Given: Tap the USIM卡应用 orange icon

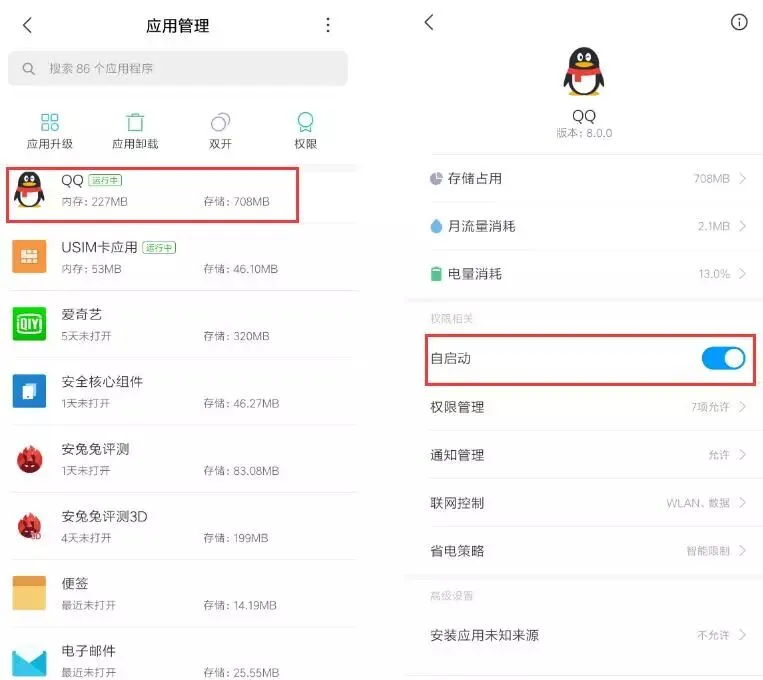Looking at the screenshot, I should pos(29,257).
